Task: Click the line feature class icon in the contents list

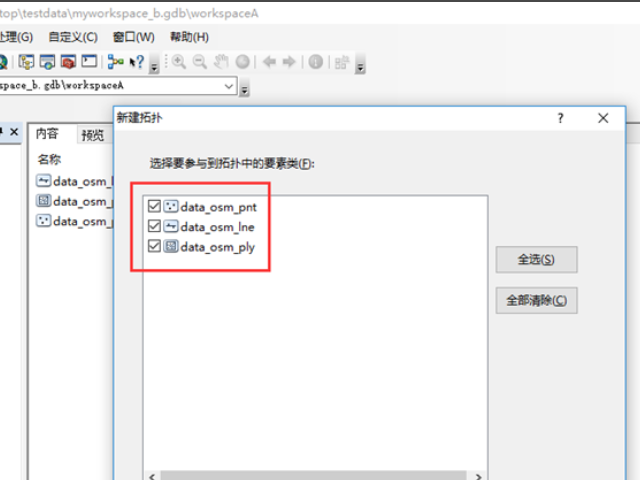Action: coord(43,180)
